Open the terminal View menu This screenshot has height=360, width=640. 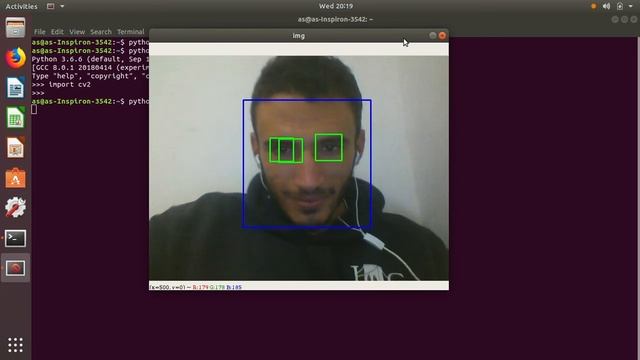[77, 31]
